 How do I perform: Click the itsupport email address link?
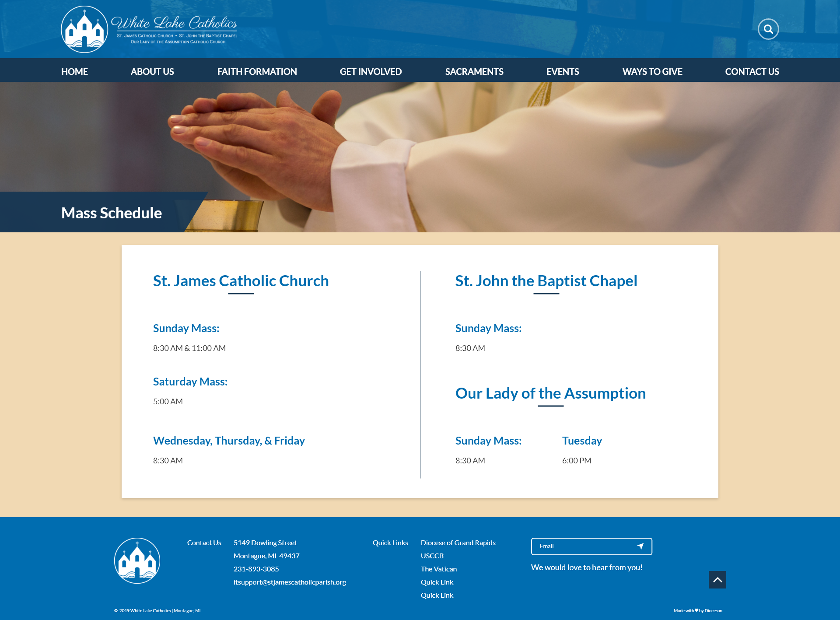[x=289, y=582]
